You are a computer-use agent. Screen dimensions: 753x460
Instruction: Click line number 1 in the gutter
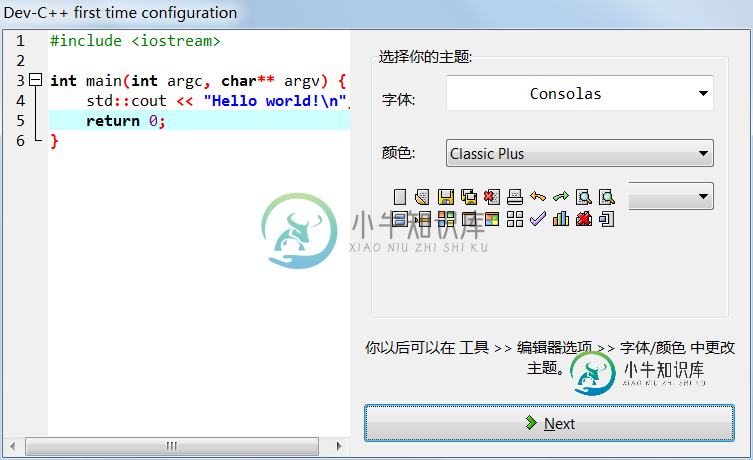pyautogui.click(x=20, y=41)
